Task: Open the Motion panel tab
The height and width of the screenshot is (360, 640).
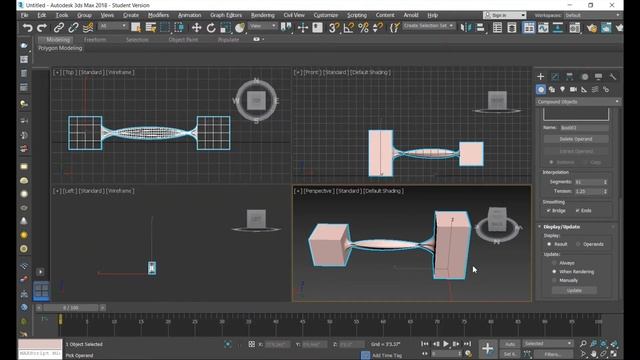Action: pos(584,76)
